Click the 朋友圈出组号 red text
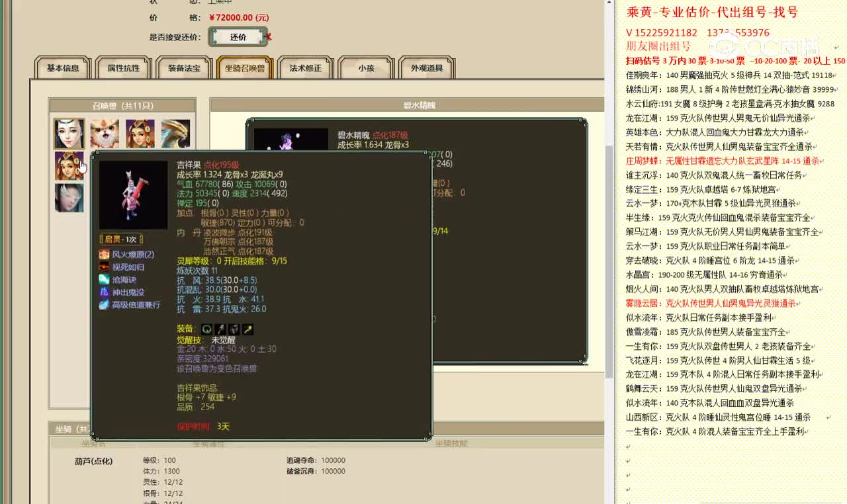847x504 pixels. [658, 46]
